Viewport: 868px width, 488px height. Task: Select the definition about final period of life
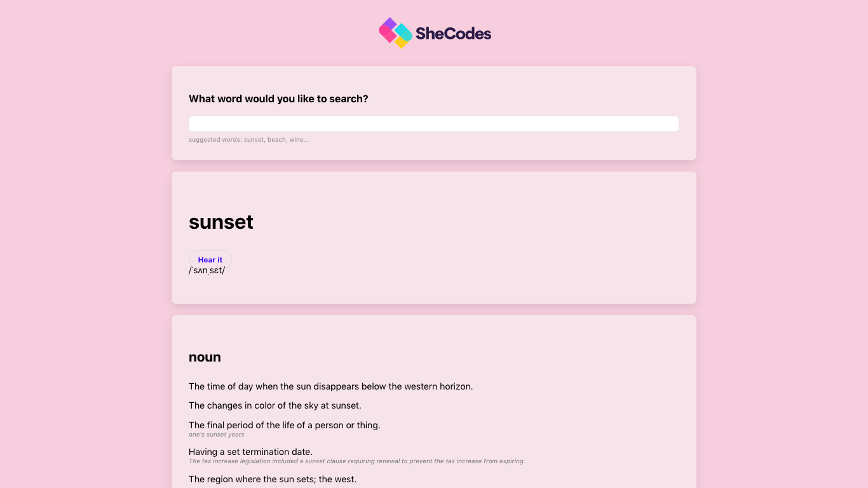pyautogui.click(x=285, y=425)
